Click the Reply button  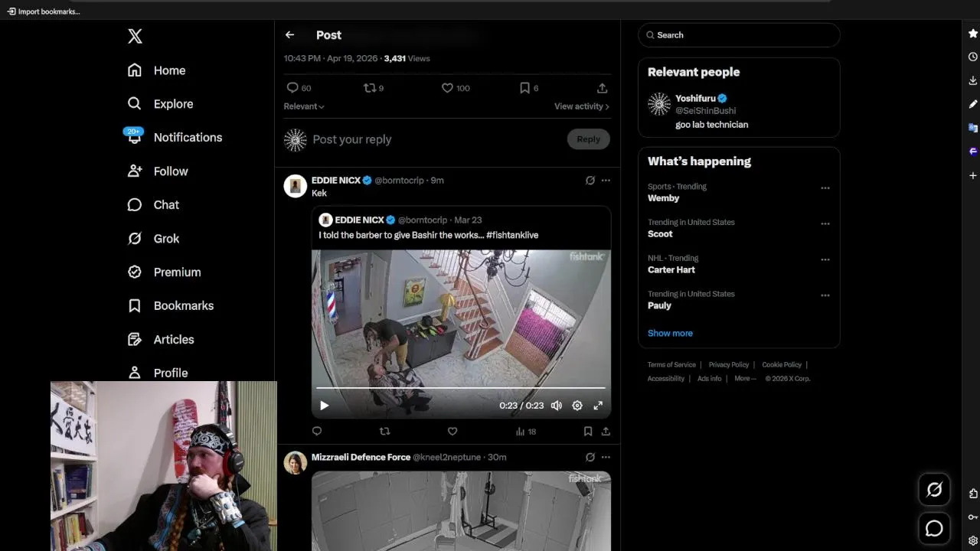tap(588, 139)
